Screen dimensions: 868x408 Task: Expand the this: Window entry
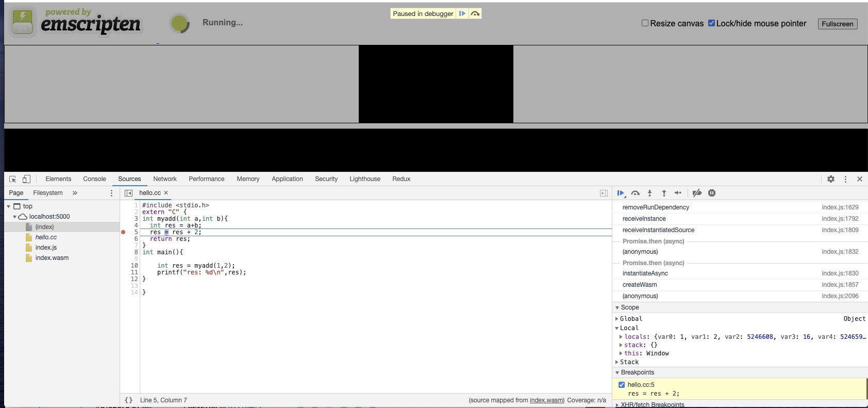click(x=621, y=353)
